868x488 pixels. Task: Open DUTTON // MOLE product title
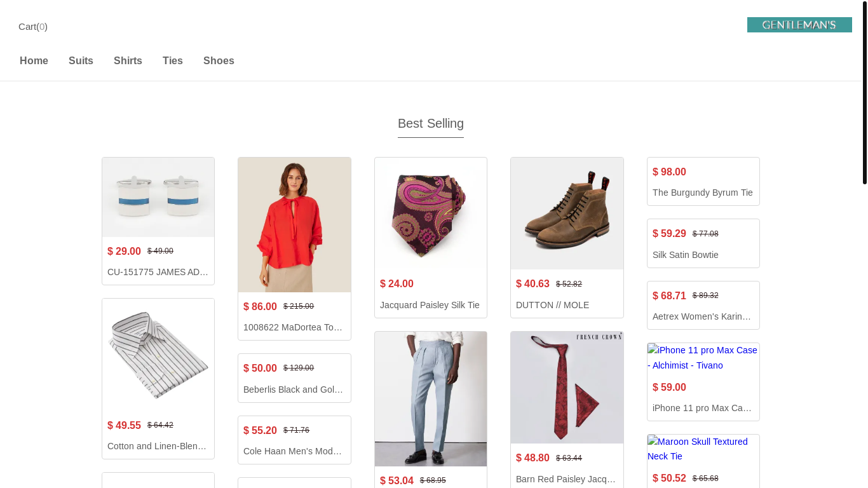[x=552, y=305]
